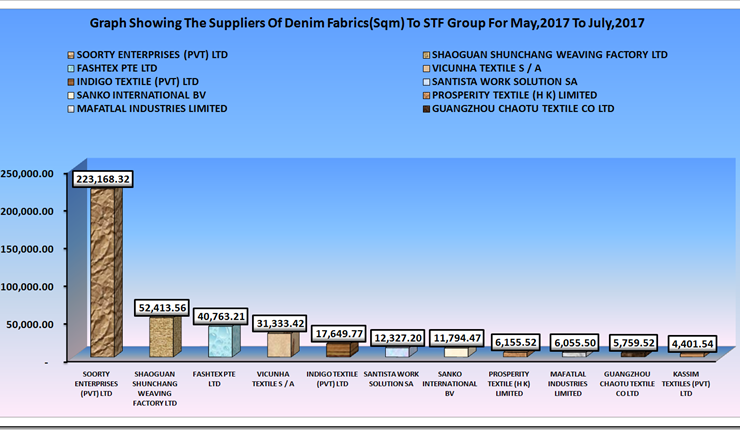This screenshot has height=430, width=740.
Task: Click the Indigo Textile bar
Action: click(x=342, y=349)
